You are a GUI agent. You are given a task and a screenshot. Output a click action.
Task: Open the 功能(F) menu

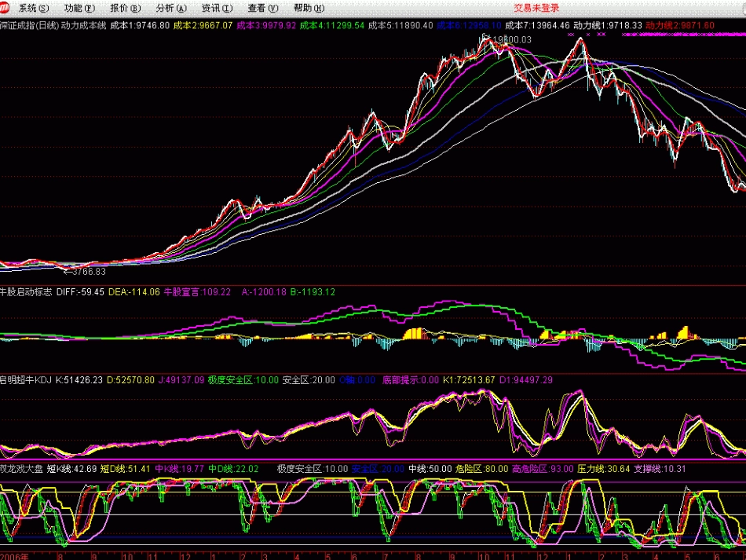coord(79,8)
